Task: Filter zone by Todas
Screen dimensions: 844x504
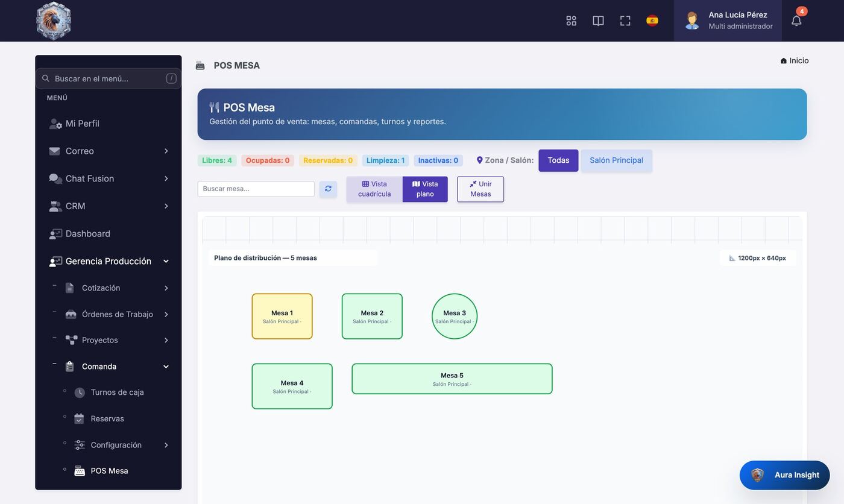Action: click(558, 160)
